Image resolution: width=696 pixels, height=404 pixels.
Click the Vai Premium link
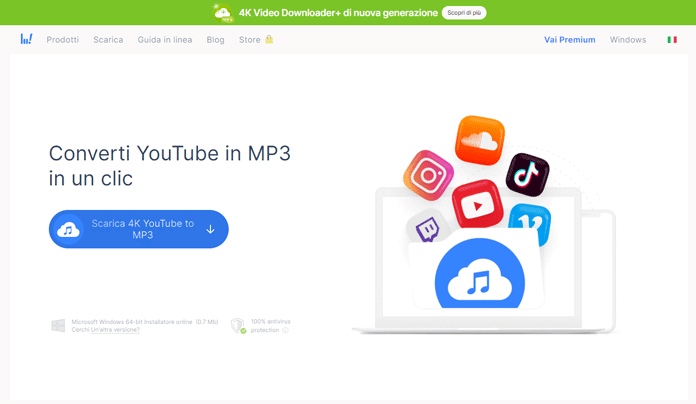569,40
